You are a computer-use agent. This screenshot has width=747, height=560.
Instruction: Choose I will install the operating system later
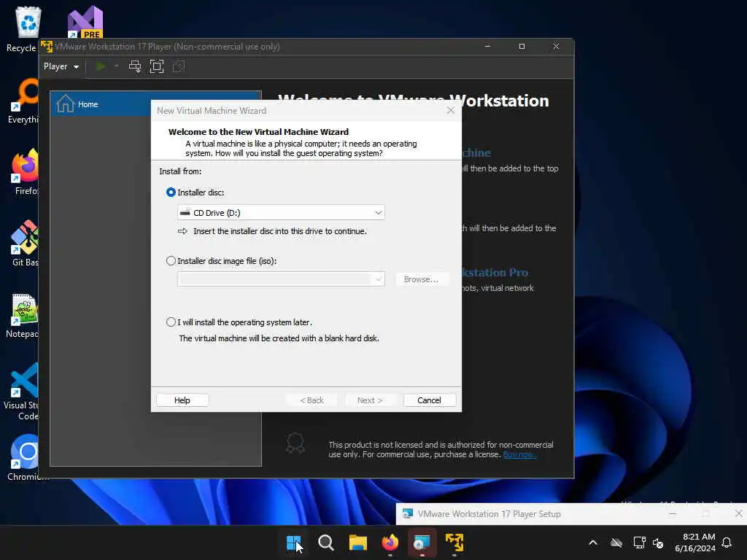coord(171,322)
